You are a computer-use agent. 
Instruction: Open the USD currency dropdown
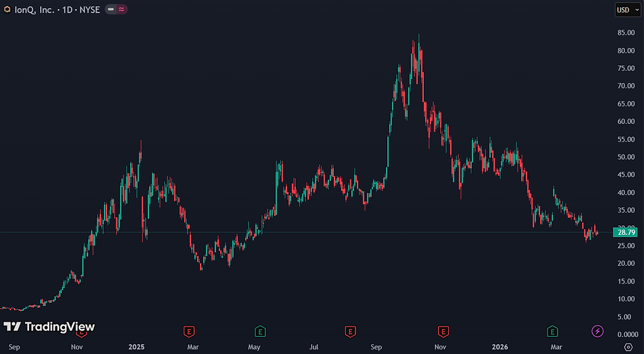[x=627, y=10]
